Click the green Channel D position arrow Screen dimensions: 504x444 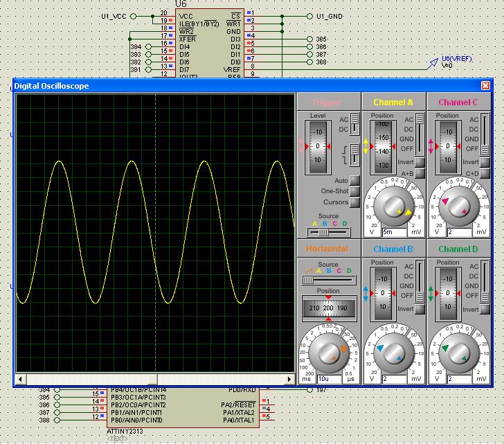tap(431, 294)
